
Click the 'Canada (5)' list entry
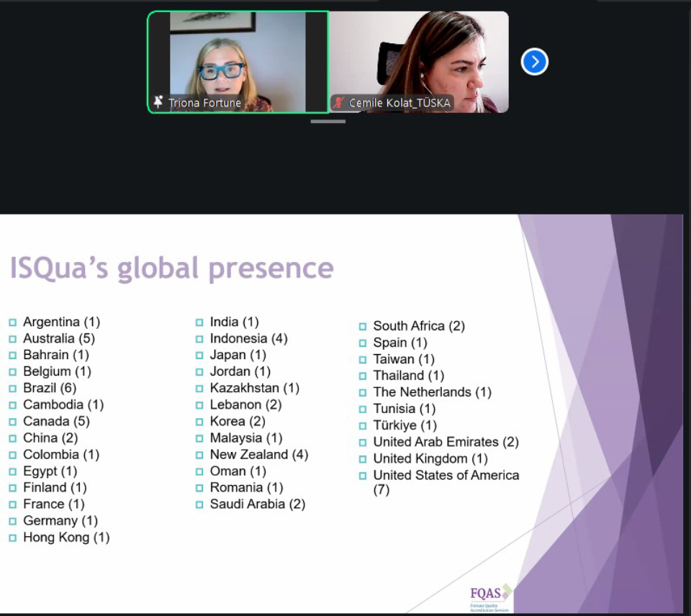56,421
